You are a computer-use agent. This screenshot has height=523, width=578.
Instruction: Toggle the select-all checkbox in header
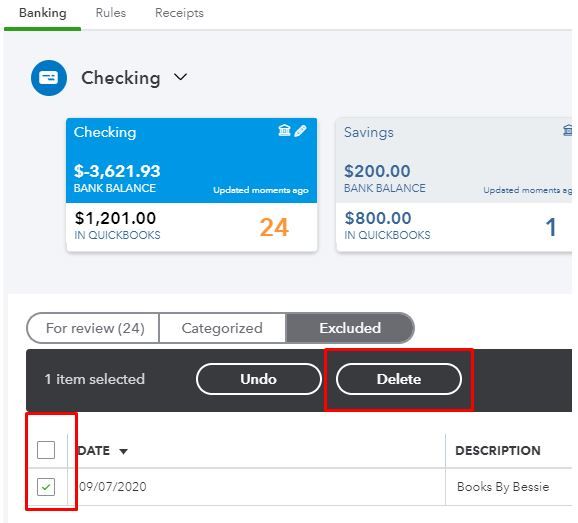coord(46,450)
